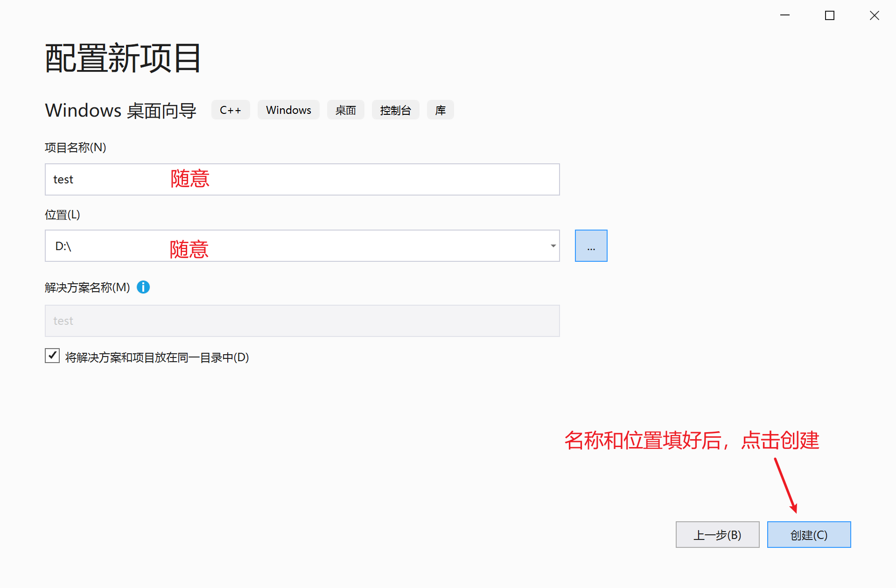
Task: Close the configure project dialog
Action: pyautogui.click(x=875, y=15)
